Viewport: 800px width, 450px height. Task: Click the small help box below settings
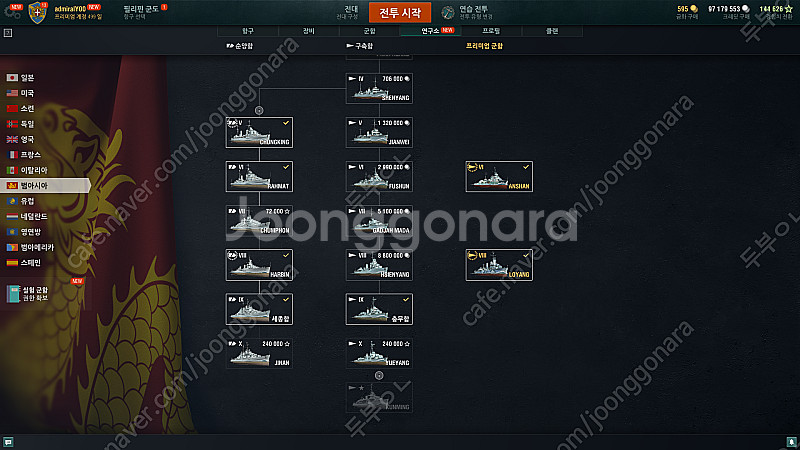coord(8,33)
